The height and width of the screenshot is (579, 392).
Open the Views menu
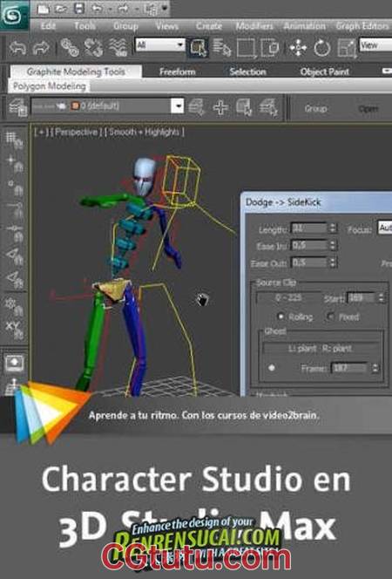tap(167, 26)
